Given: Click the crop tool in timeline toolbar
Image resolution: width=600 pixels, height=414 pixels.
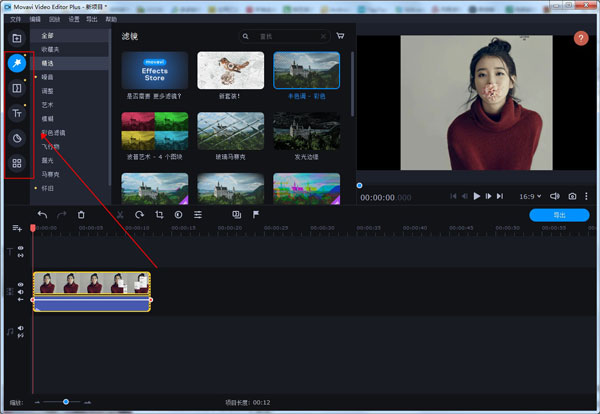Looking at the screenshot, I should click(x=159, y=214).
